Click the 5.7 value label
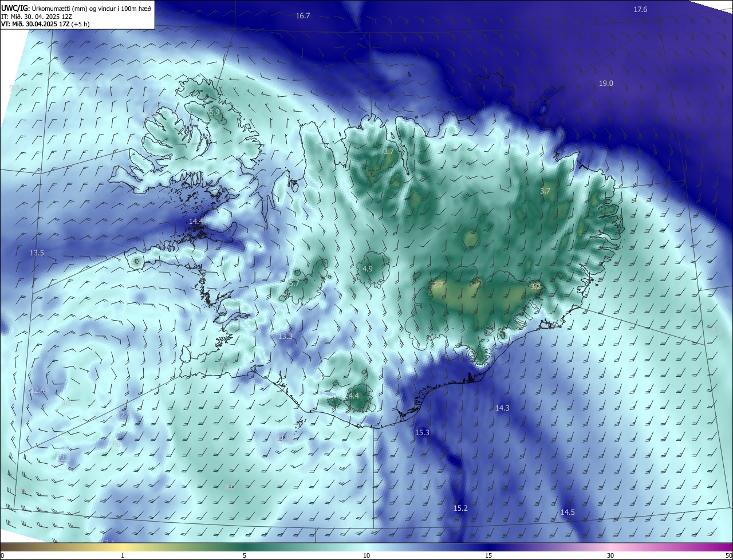The image size is (733, 560). point(294,283)
